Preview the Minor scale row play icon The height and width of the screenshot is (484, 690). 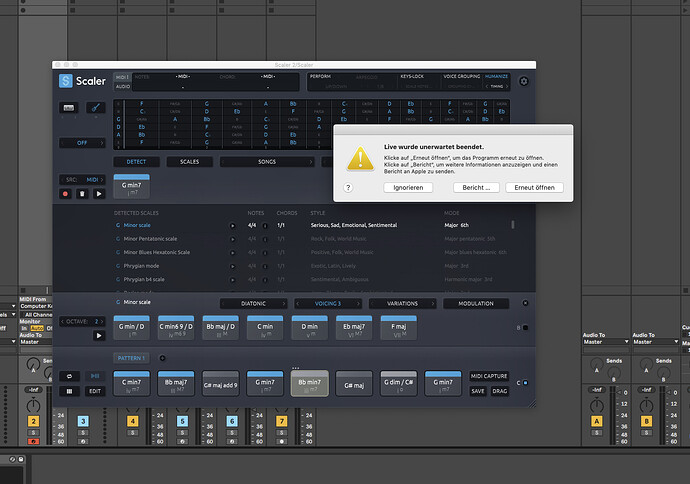coord(232,226)
